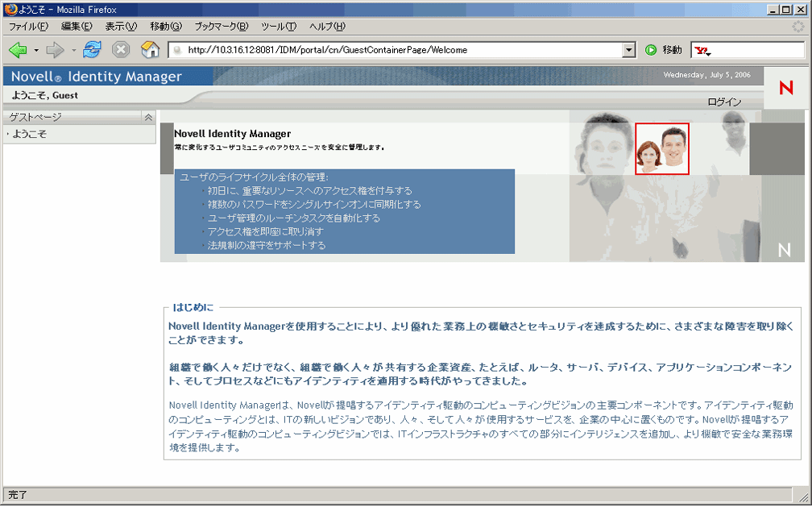
Task: Click the 法規制の遵守をサポートする bullet
Action: click(266, 245)
